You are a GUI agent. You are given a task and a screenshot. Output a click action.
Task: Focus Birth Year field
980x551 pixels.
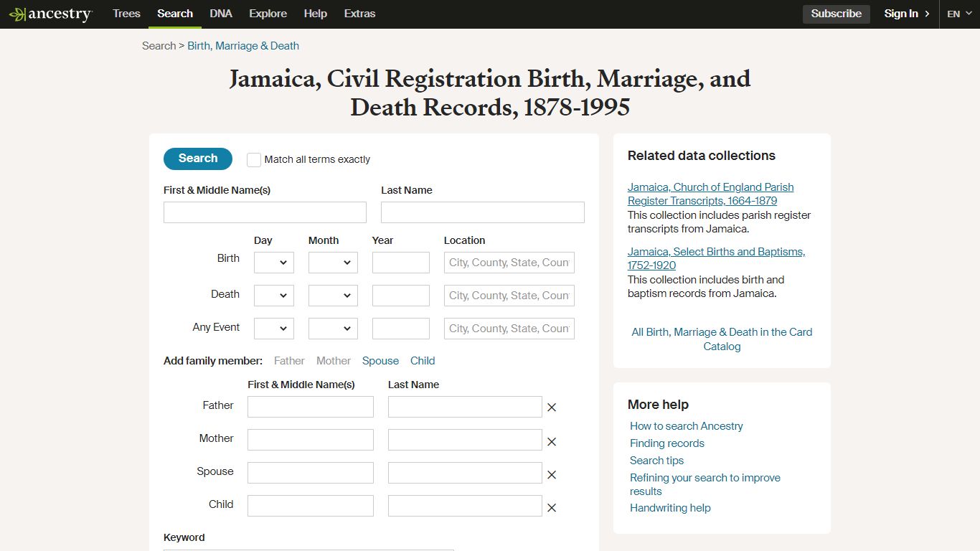tap(401, 263)
